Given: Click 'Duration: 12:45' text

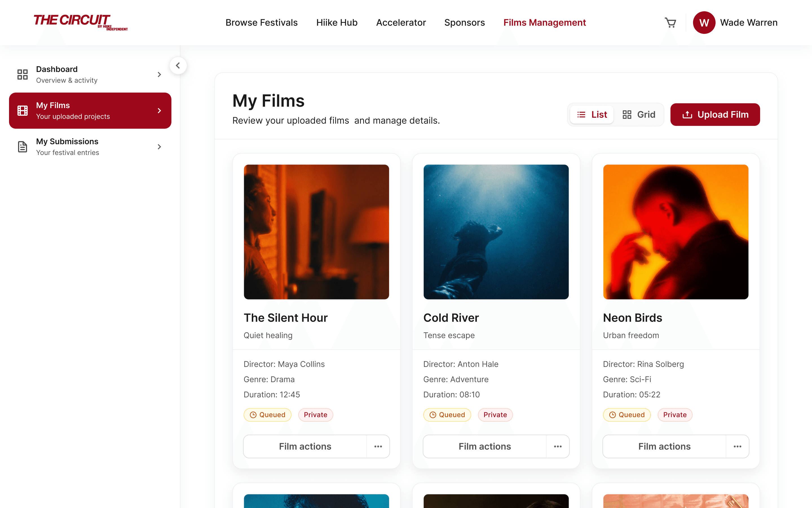Looking at the screenshot, I should tap(272, 395).
